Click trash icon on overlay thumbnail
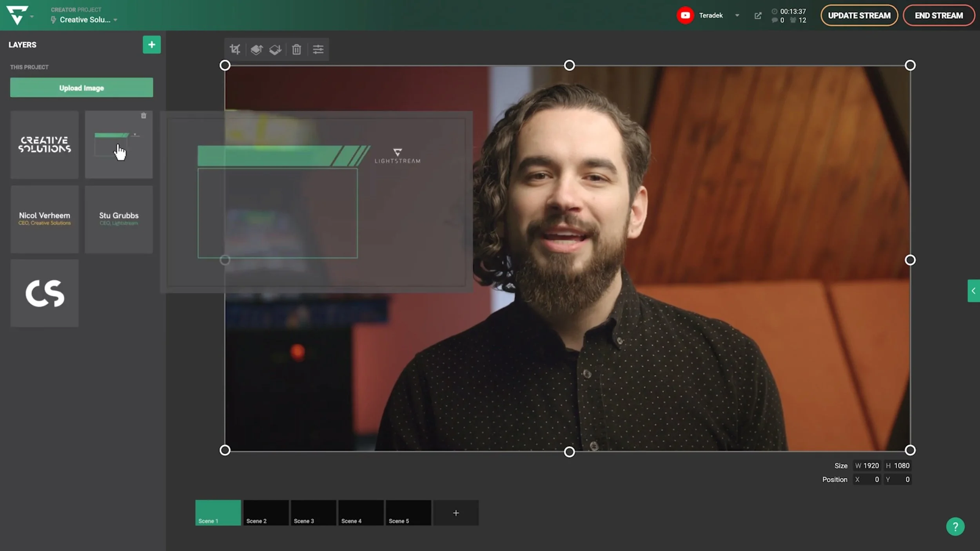The width and height of the screenshot is (980, 551). point(143,116)
